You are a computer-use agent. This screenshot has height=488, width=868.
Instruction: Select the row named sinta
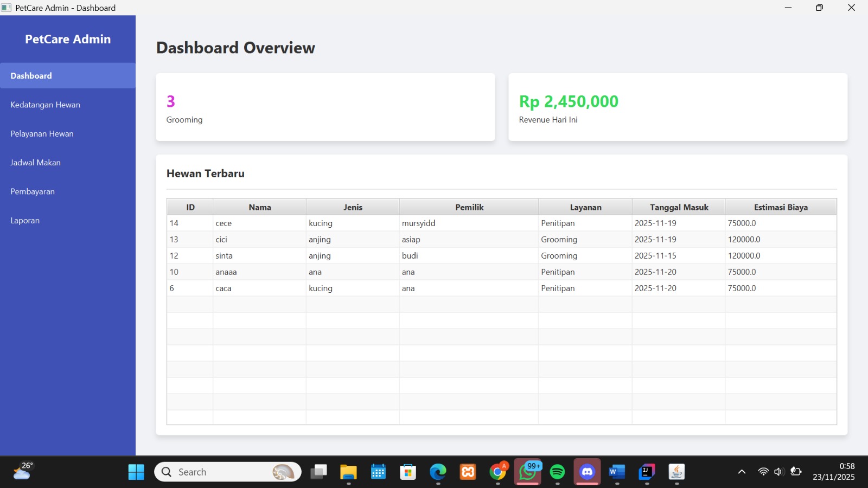pos(502,256)
